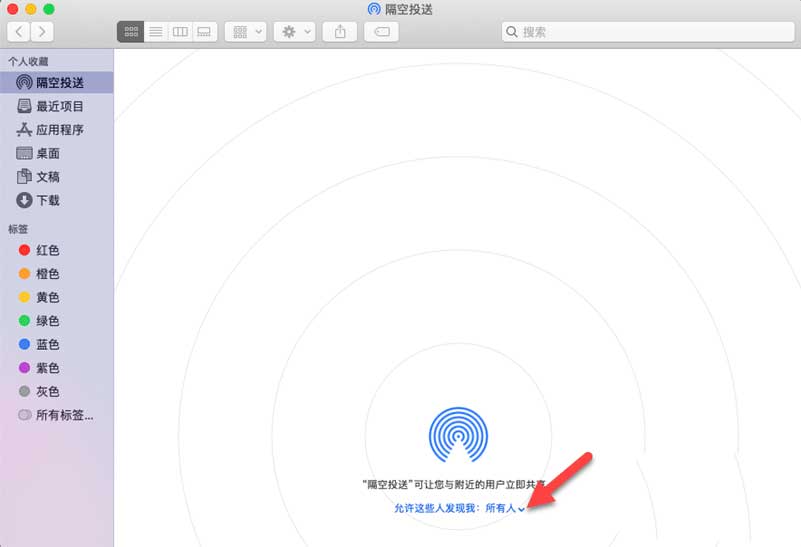The height and width of the screenshot is (547, 801).
Task: Go forward with the right arrow button
Action: (x=42, y=32)
